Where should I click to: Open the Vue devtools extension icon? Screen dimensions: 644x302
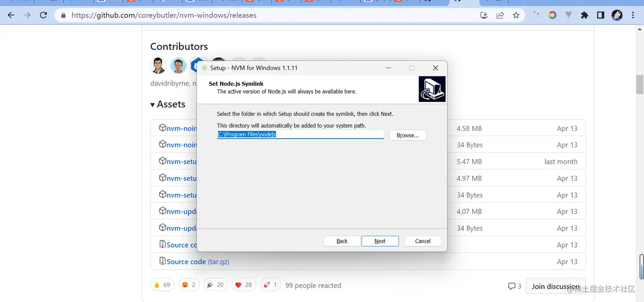point(569,15)
